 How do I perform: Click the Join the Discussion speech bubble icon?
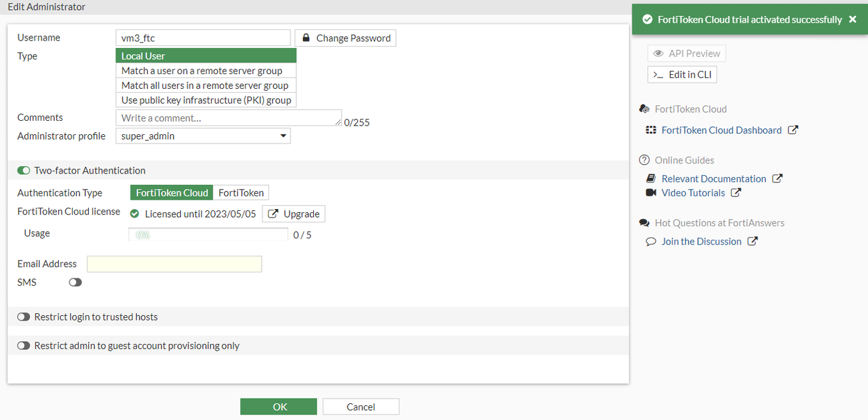coord(650,241)
